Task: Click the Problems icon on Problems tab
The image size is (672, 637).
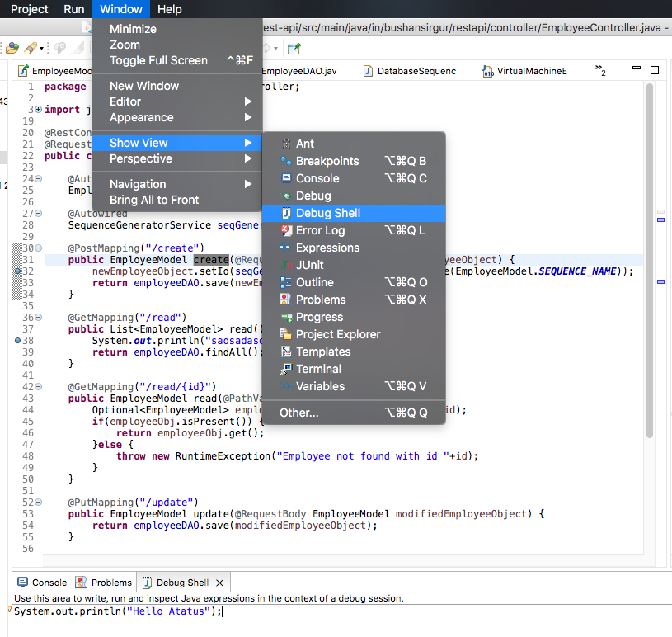Action: pos(79,582)
